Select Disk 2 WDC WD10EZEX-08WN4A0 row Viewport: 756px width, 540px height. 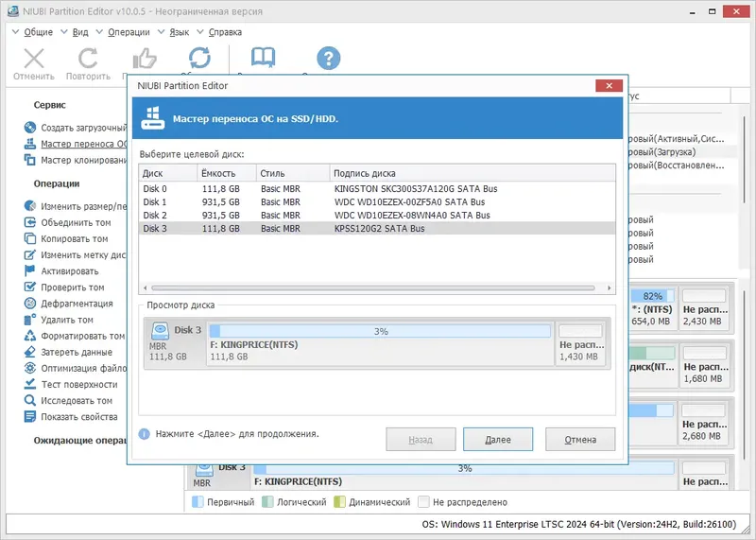click(x=377, y=216)
